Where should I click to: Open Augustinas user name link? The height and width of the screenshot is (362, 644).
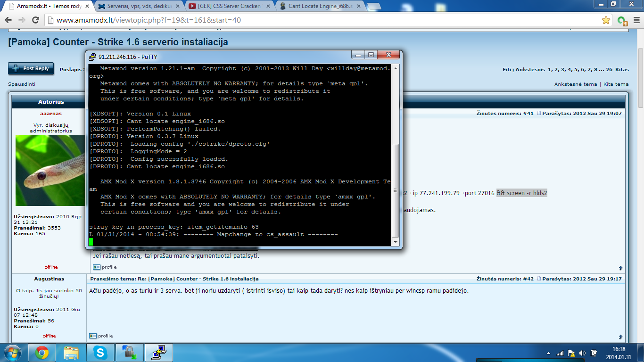pyautogui.click(x=49, y=279)
